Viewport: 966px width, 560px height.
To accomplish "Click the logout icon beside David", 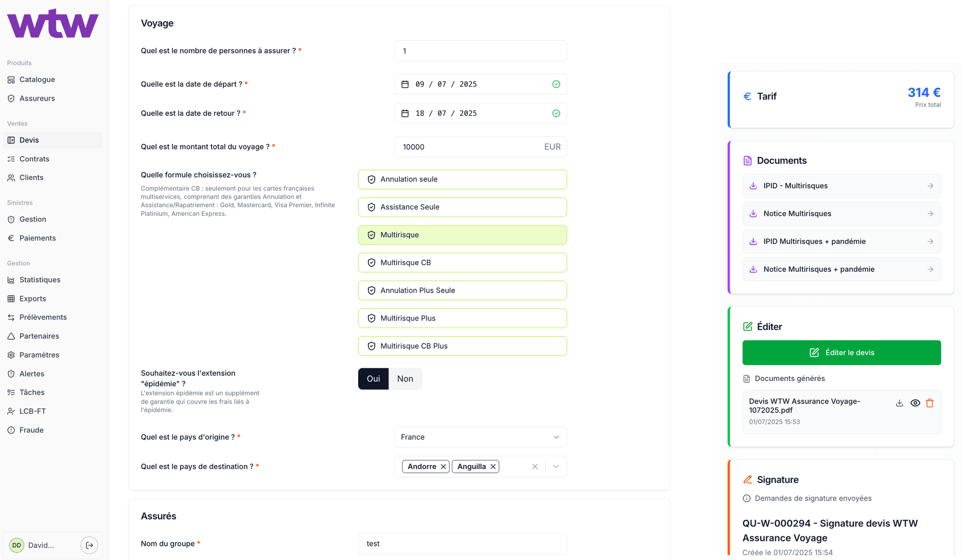I will tap(89, 545).
